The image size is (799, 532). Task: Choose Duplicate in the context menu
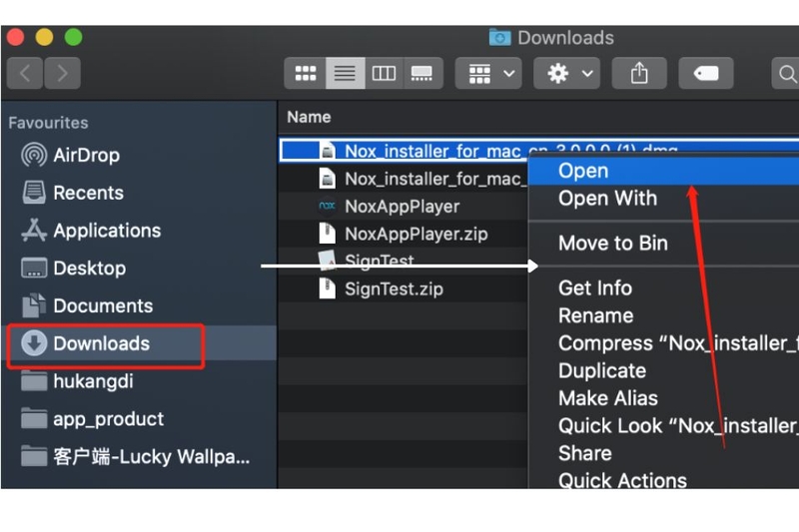point(664,370)
